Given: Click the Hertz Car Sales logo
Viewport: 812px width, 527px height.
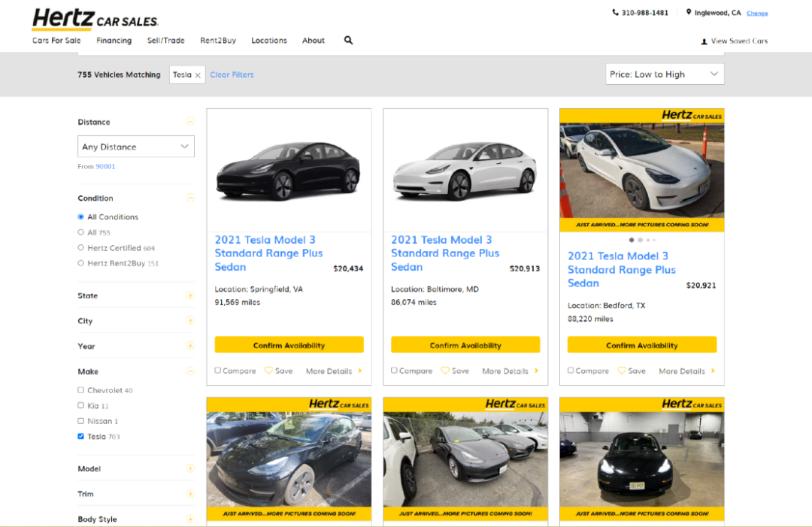Looking at the screenshot, I should 95,19.
